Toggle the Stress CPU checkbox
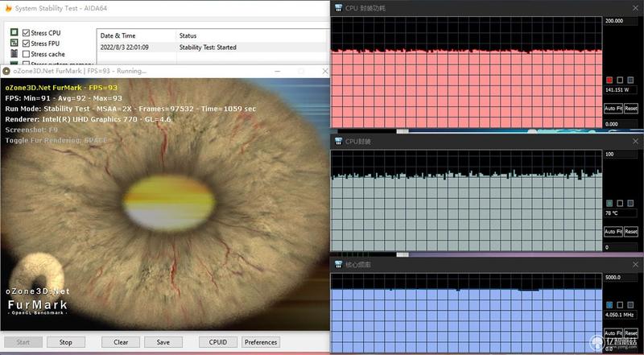The image size is (644, 355). pos(26,33)
